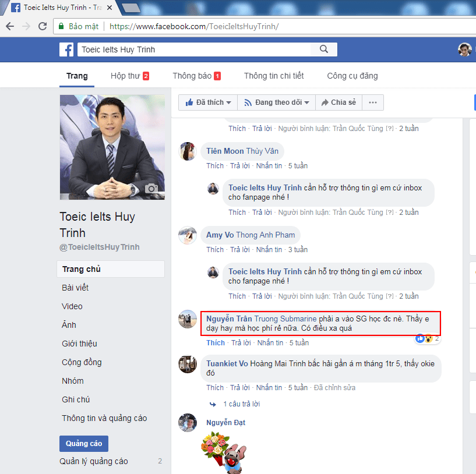This screenshot has height=474, width=476.
Task: Click Trả lời under Tiên Moon's comment
Action: (x=240, y=166)
